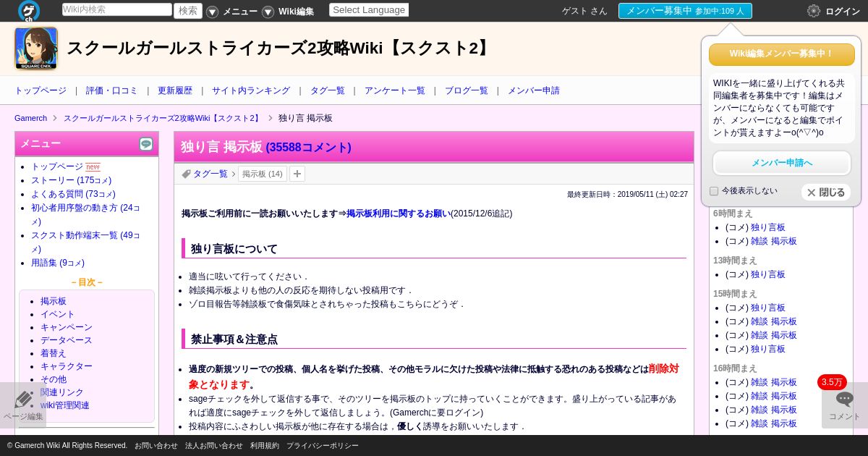
Task: Open the 用語集 (9コメ) sidebar link
Action: point(58,263)
